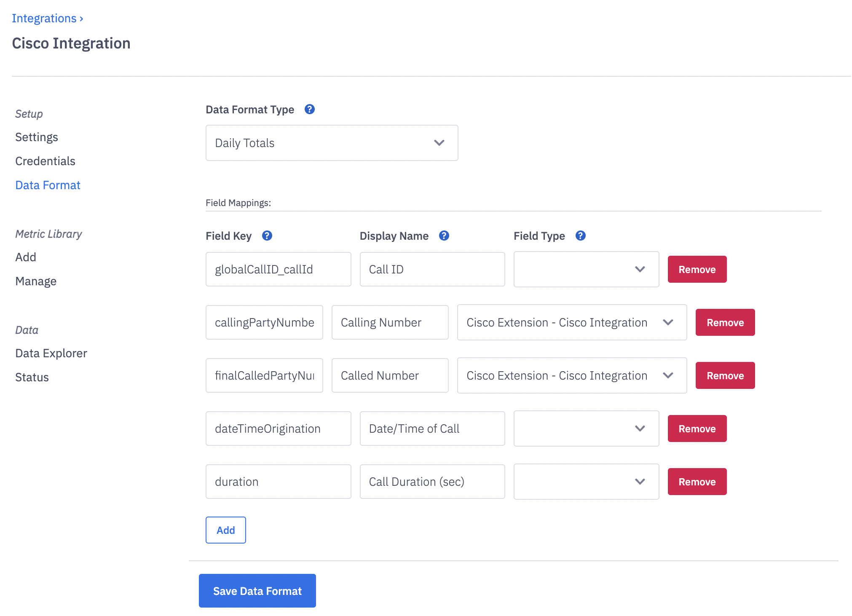
Task: Open Field Type dropdown for Date/Time of Call
Action: (586, 429)
